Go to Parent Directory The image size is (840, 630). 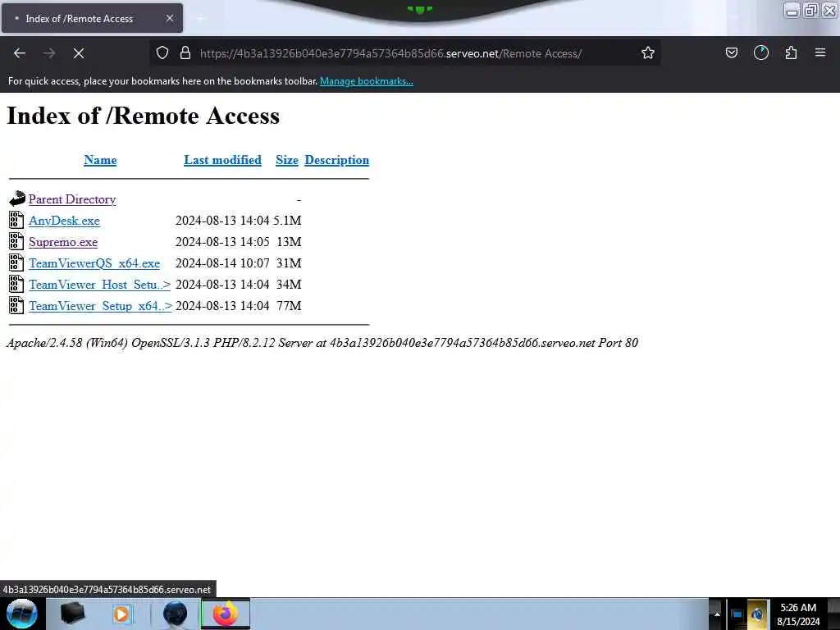72,199
